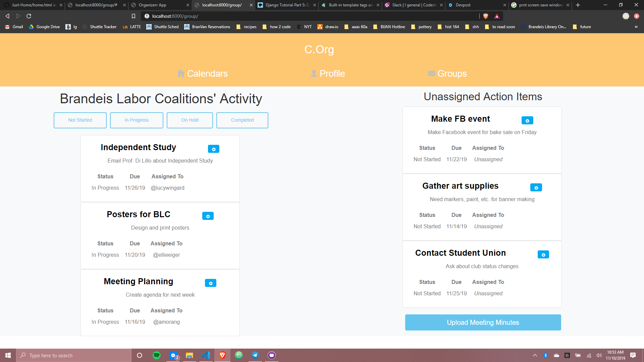The image size is (644, 362).
Task: Show hidden system tray icons
Action: (535, 355)
